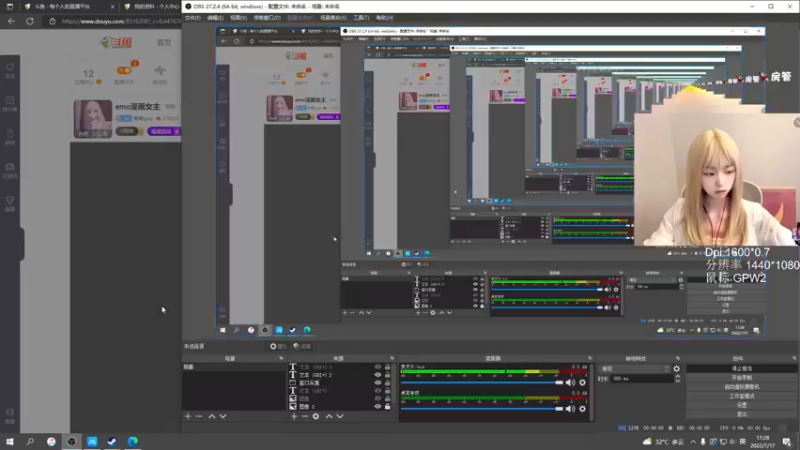View site information lock icon in address bar

(52, 21)
